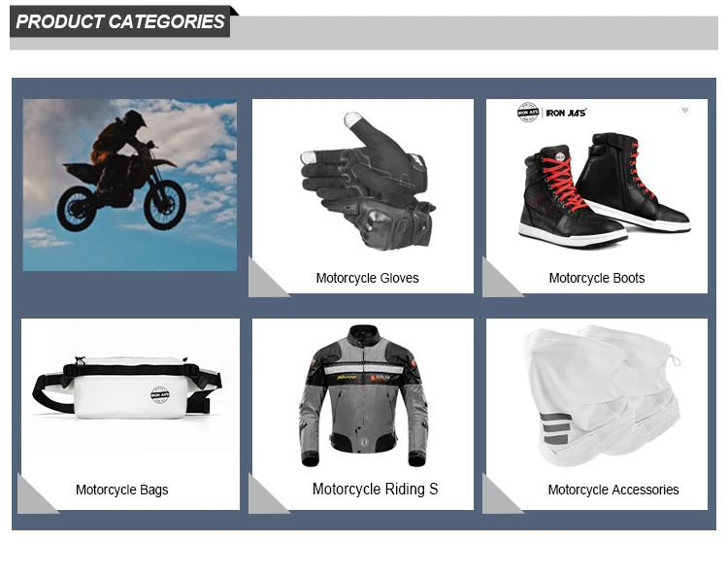Click the white neck gaiter image
This screenshot has height=576, width=728.
(602, 396)
